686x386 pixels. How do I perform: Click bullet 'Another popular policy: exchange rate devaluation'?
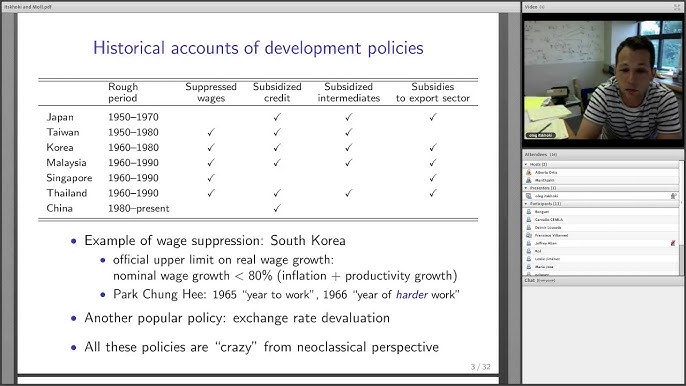coord(237,318)
